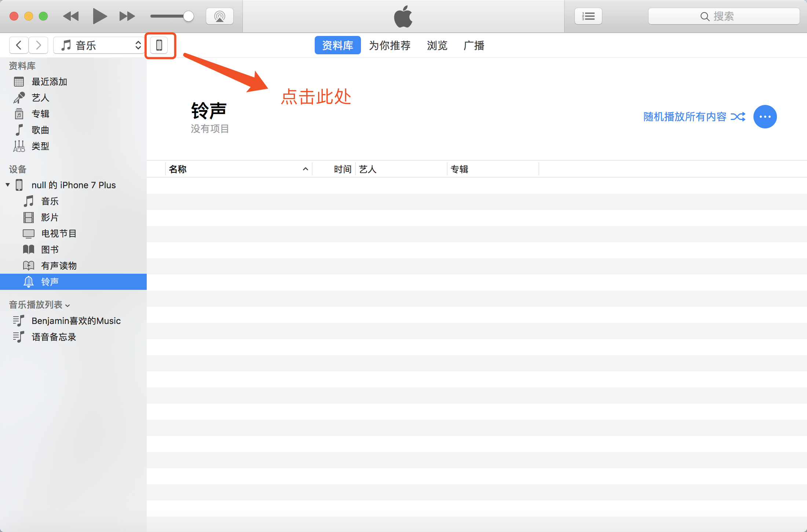
Task: Collapse the null 的 iPhone 7 Plus tree
Action: (x=8, y=185)
